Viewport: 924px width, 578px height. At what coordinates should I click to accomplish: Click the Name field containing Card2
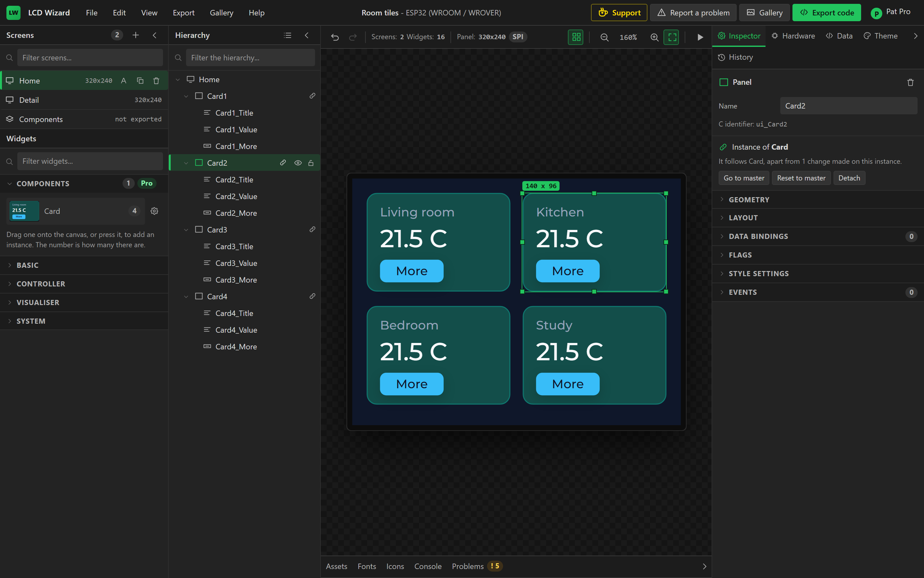(848, 106)
